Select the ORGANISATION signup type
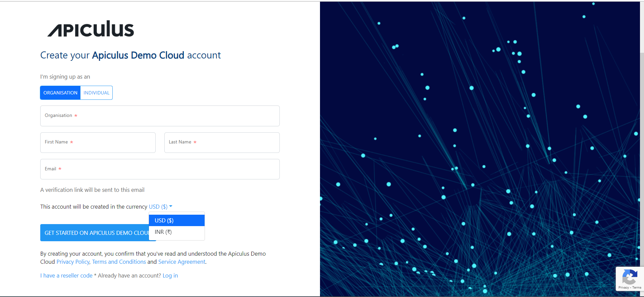644x297 pixels. [x=60, y=93]
